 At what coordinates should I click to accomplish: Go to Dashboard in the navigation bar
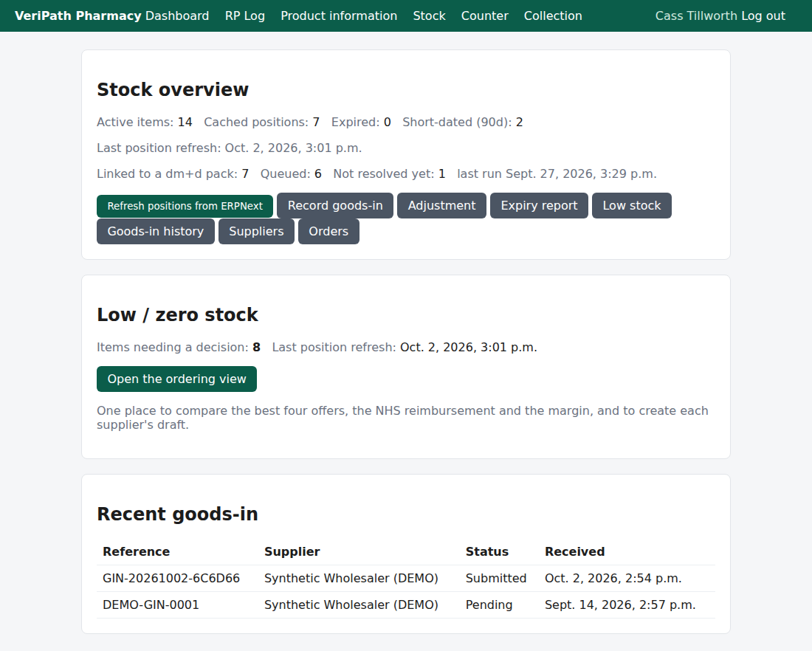177,15
